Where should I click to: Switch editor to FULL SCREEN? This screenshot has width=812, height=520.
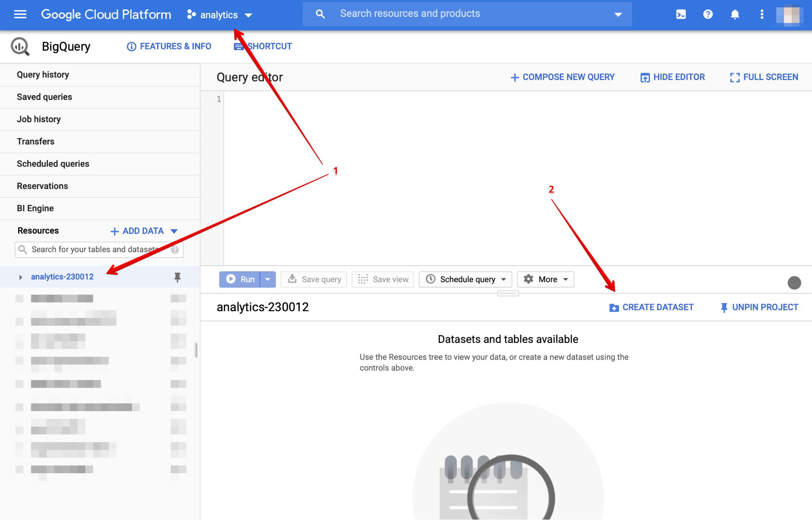tap(764, 77)
